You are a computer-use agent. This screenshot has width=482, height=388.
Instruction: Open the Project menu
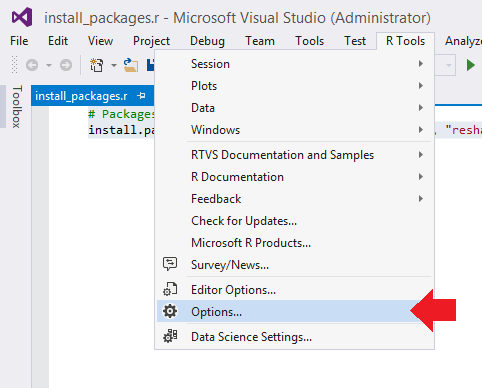(x=151, y=41)
